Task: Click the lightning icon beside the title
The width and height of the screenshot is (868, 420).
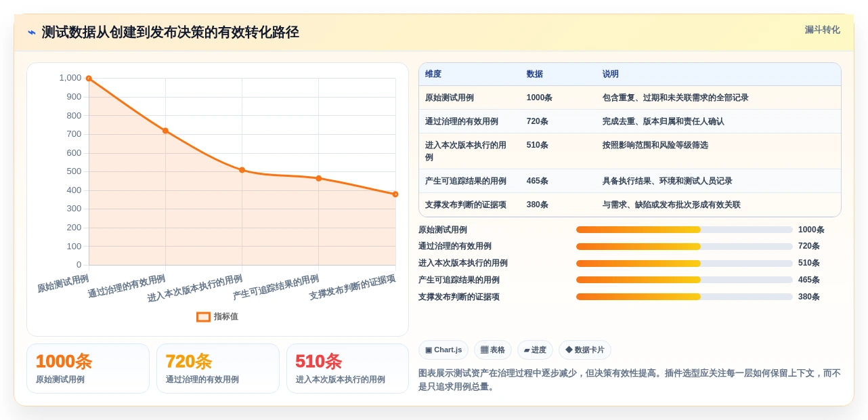Action: [32, 33]
